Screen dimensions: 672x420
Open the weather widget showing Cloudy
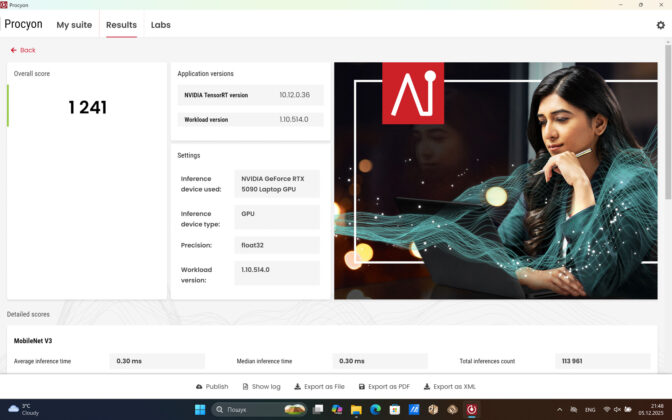pyautogui.click(x=24, y=409)
